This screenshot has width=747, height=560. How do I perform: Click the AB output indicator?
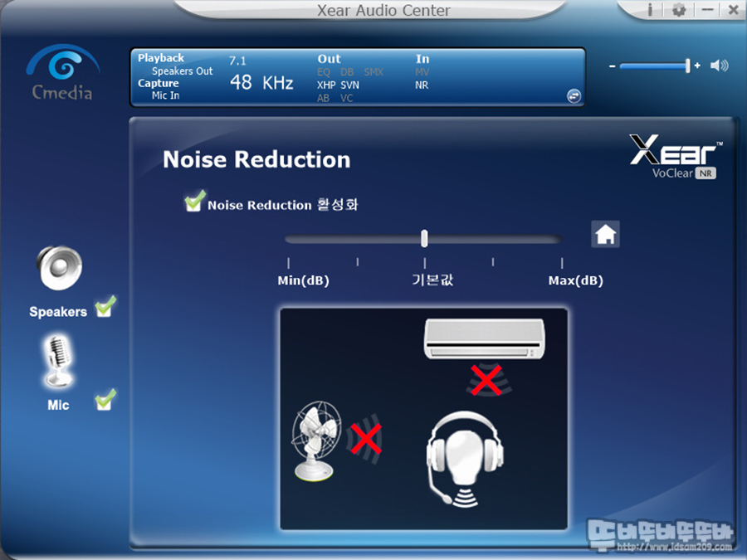point(323,98)
